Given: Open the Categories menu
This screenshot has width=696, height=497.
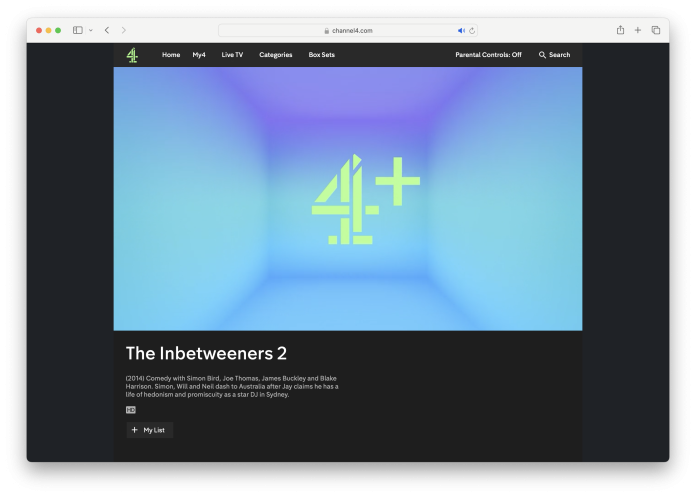Looking at the screenshot, I should (x=276, y=55).
